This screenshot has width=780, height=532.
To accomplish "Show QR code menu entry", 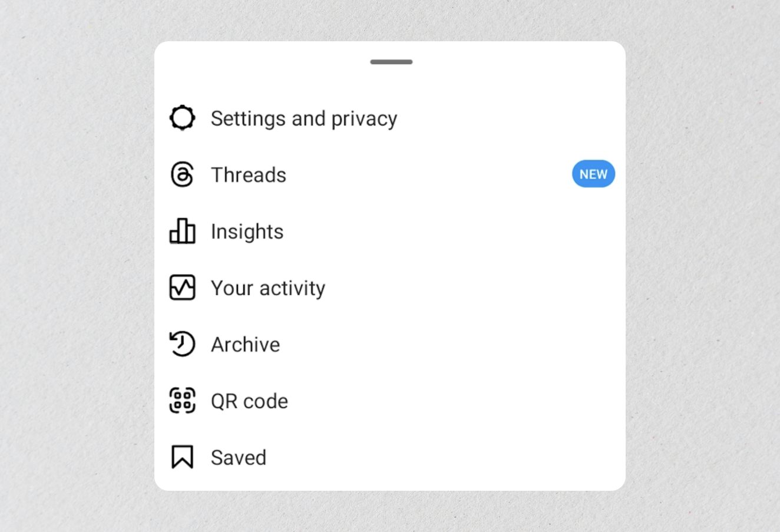I will [x=390, y=401].
